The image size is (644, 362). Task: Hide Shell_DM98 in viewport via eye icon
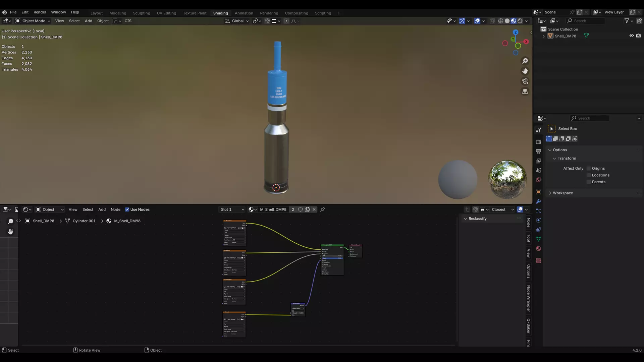[631, 36]
